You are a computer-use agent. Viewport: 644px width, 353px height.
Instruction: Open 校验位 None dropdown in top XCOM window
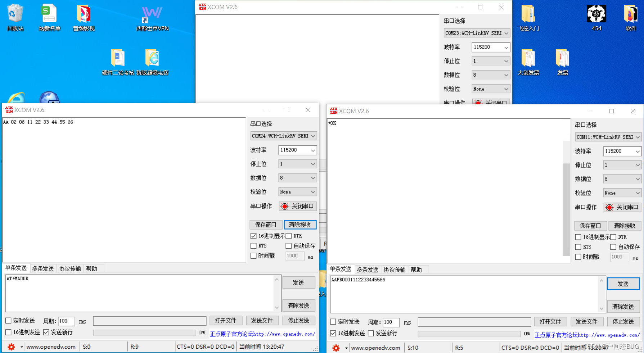(491, 89)
